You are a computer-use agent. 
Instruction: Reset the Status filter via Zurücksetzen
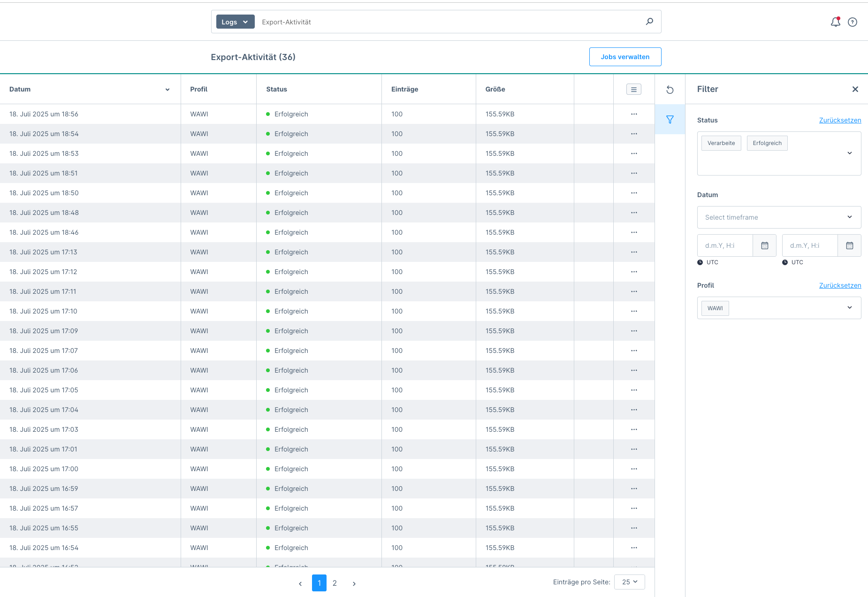pyautogui.click(x=840, y=120)
